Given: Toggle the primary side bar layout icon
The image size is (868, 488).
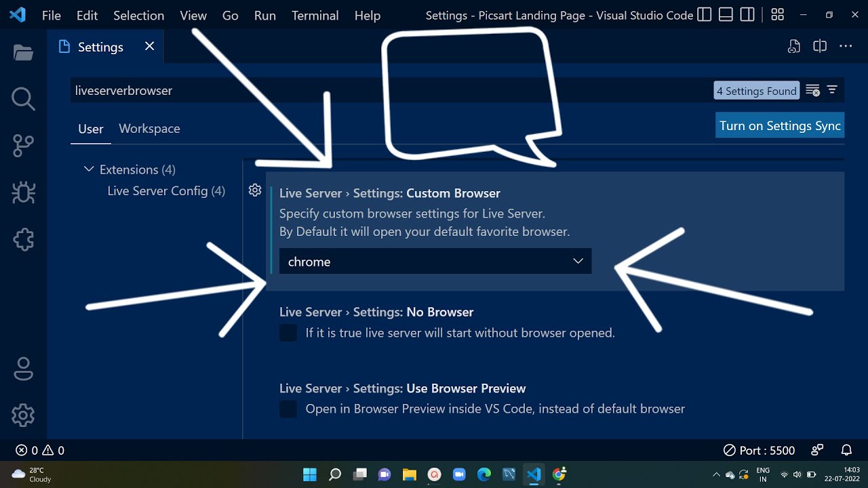Looking at the screenshot, I should coord(705,15).
